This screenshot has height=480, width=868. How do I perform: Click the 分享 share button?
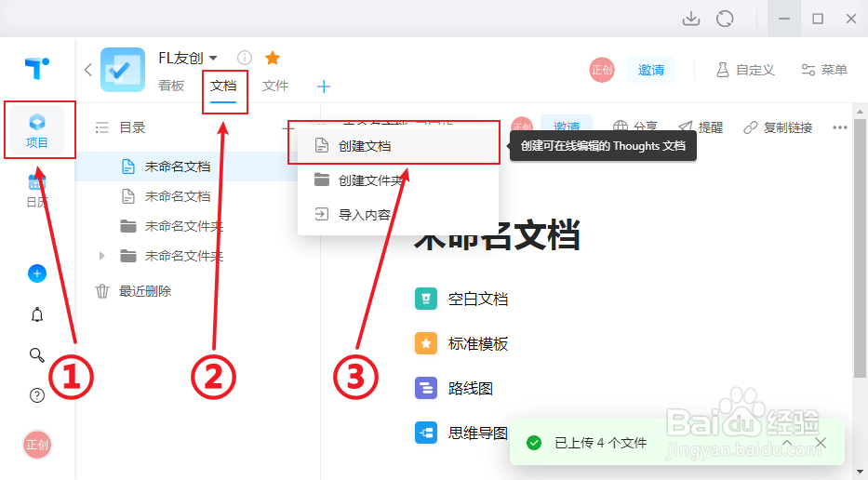(635, 127)
